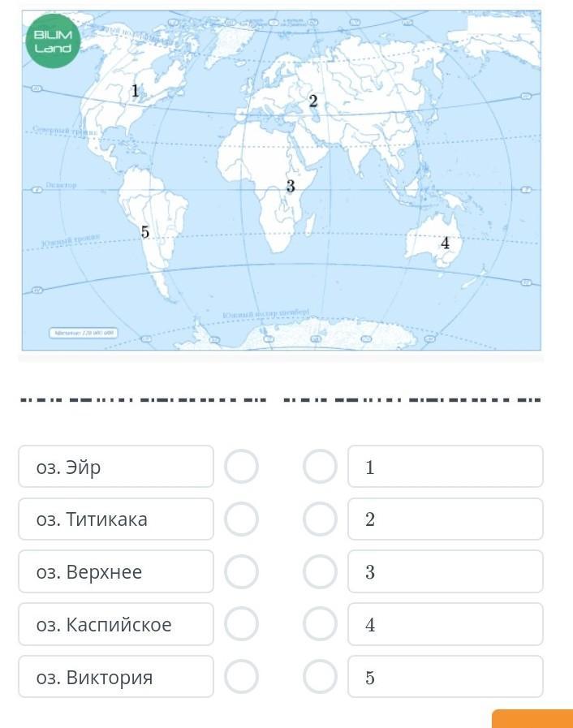Click map marker 4 in Australia
Image resolution: width=573 pixels, height=728 pixels.
coord(446,243)
